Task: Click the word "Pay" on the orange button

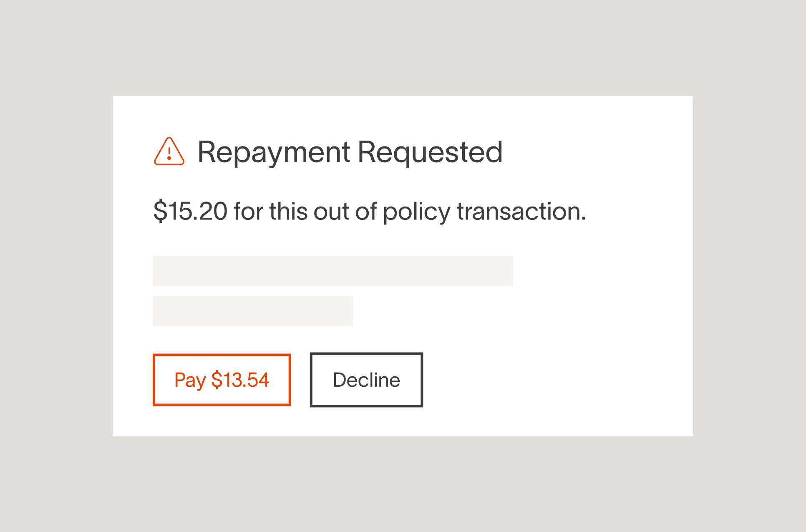Action: tap(190, 381)
